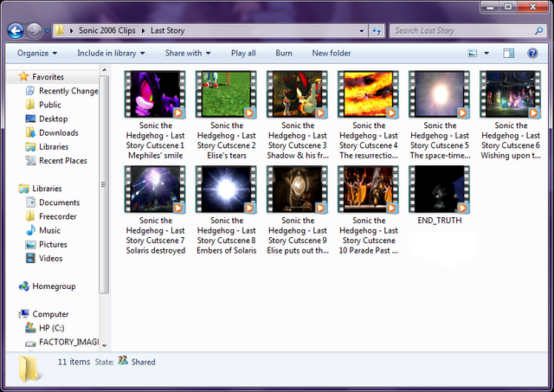
Task: Click the END_TRUTH file name
Action: tap(440, 221)
